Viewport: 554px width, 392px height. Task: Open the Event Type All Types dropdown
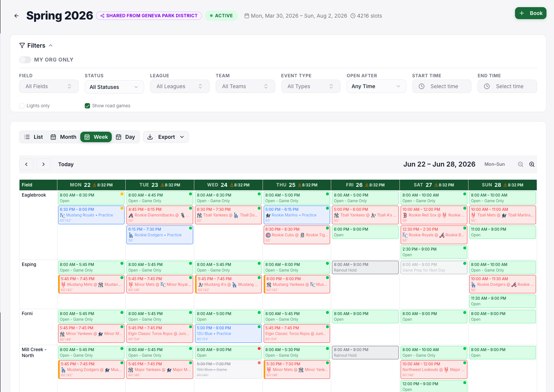click(311, 86)
